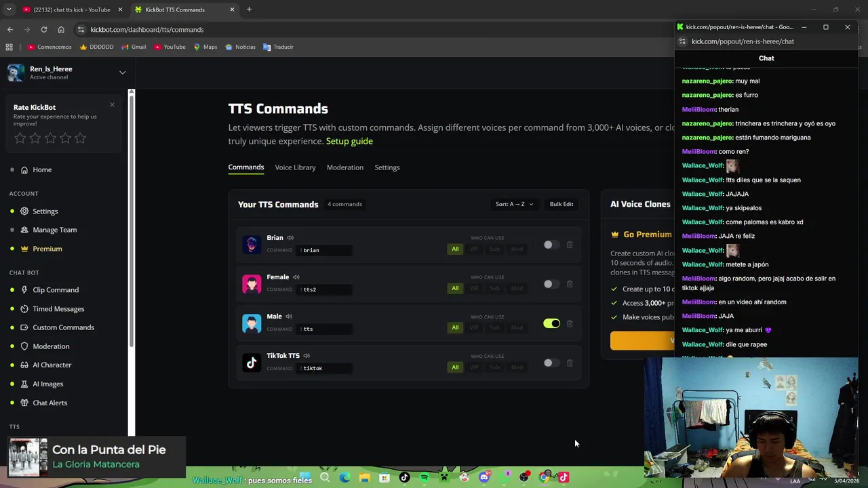
Task: Open Chat Alerts in the sidebar
Action: tap(50, 403)
